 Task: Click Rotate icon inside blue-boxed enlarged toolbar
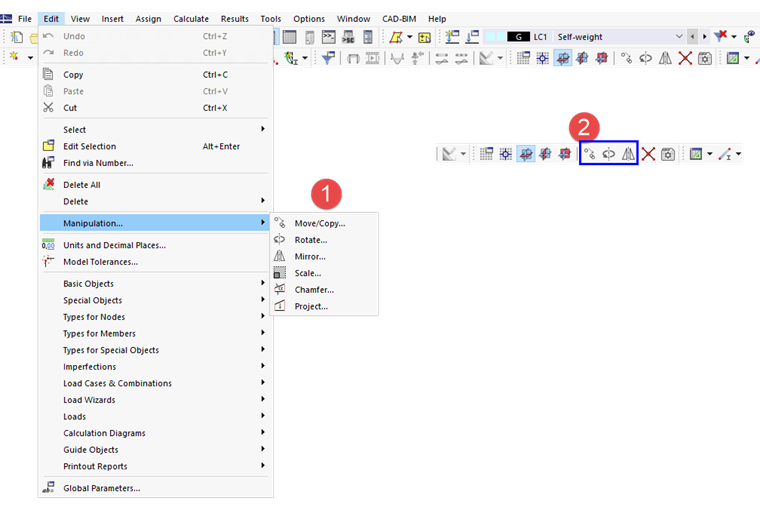[609, 154]
